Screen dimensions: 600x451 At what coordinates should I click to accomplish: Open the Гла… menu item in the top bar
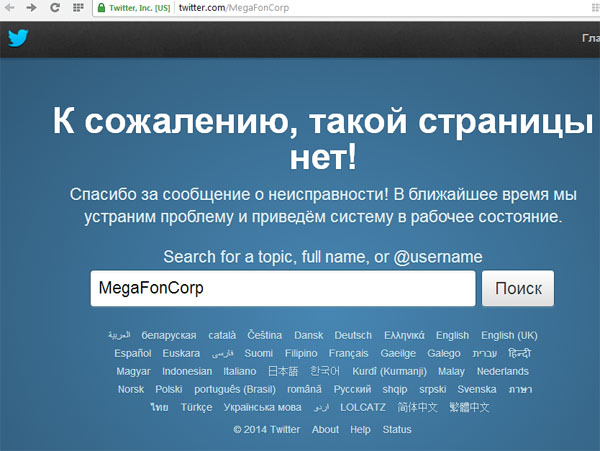point(590,38)
